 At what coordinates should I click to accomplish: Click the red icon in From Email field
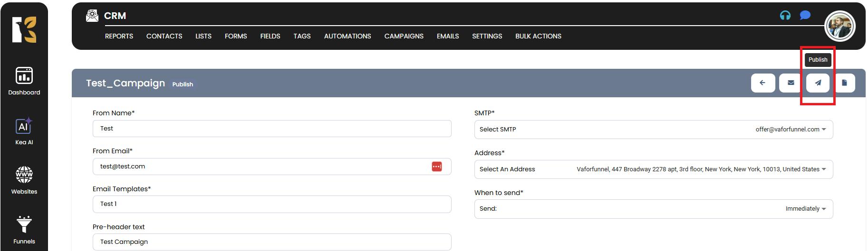[436, 167]
